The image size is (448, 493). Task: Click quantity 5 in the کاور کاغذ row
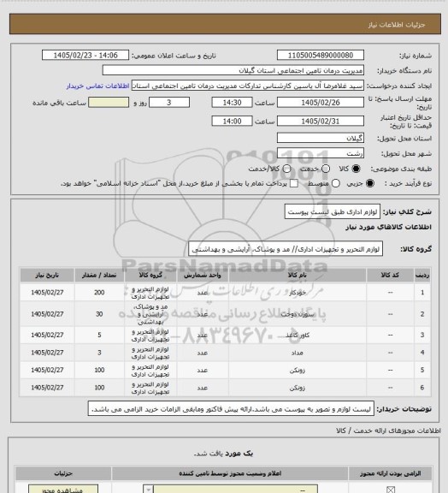(99, 336)
